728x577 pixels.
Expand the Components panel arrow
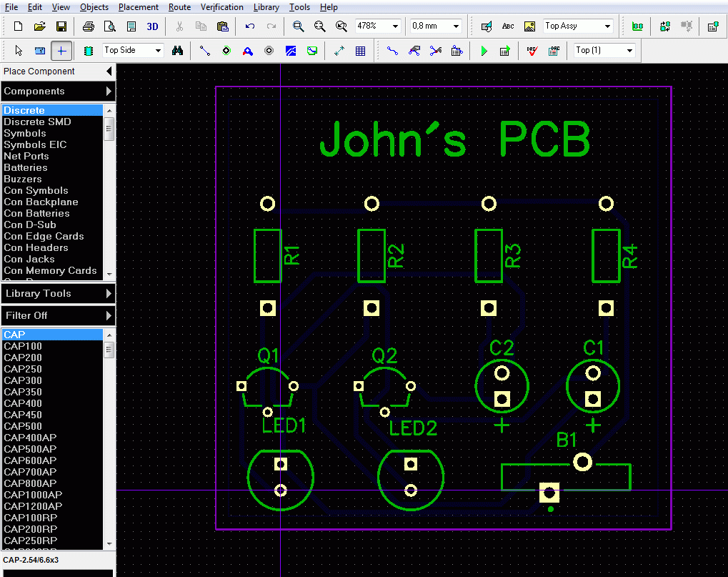tap(109, 91)
